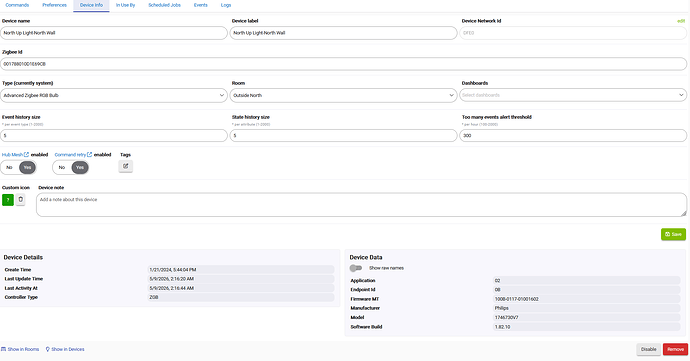Go to the Scheduled Jobs tab

pyautogui.click(x=165, y=5)
